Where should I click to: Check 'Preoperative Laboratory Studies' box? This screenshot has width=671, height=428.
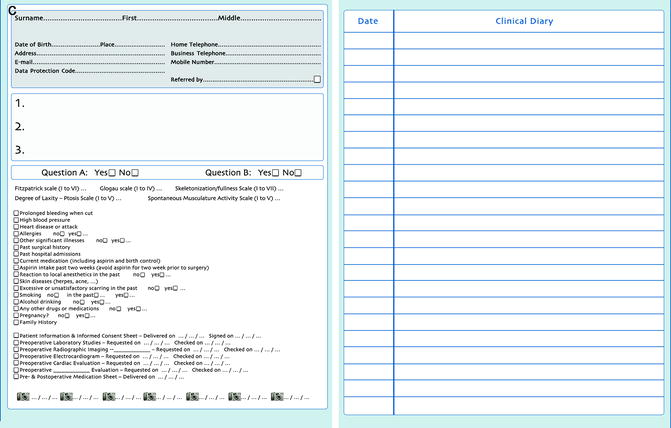click(16, 342)
